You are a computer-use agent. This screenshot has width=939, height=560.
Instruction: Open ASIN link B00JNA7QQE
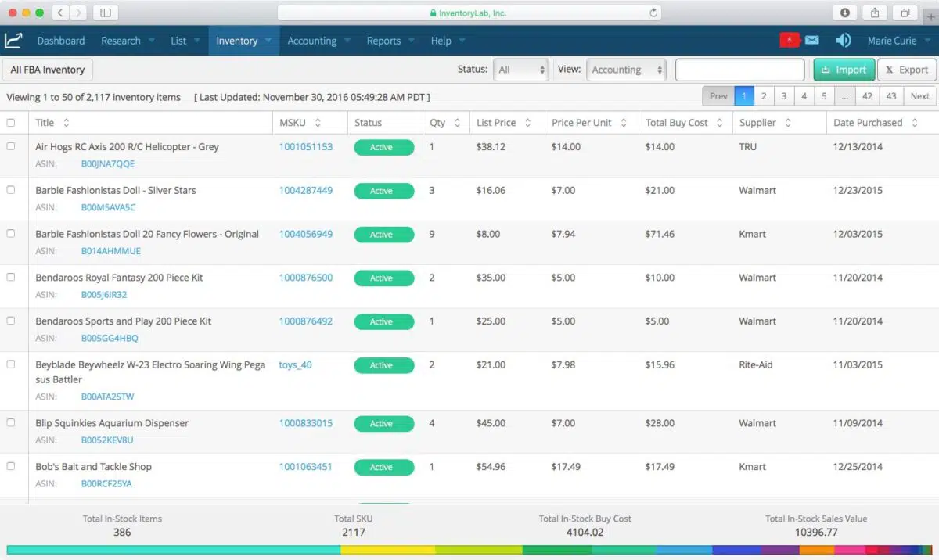(106, 164)
